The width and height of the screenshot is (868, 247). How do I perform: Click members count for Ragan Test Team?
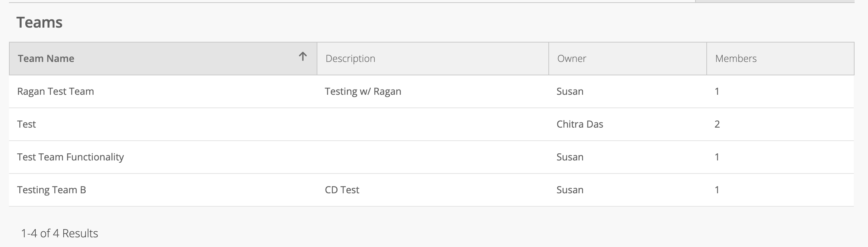(x=717, y=91)
